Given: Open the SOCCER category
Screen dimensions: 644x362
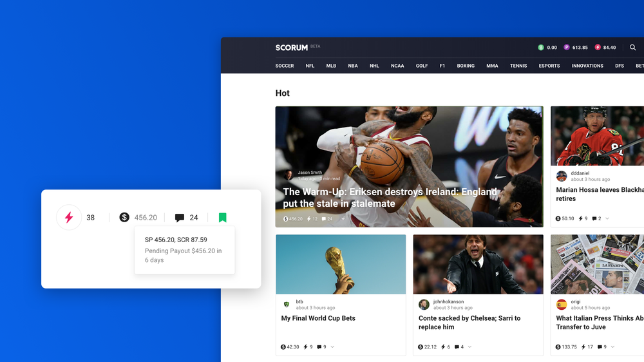Looking at the screenshot, I should 285,66.
